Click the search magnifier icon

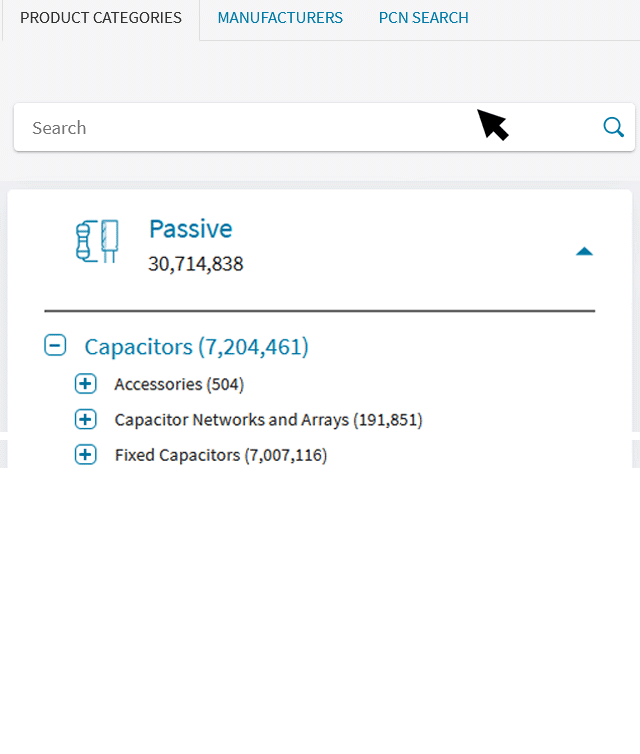tap(613, 127)
